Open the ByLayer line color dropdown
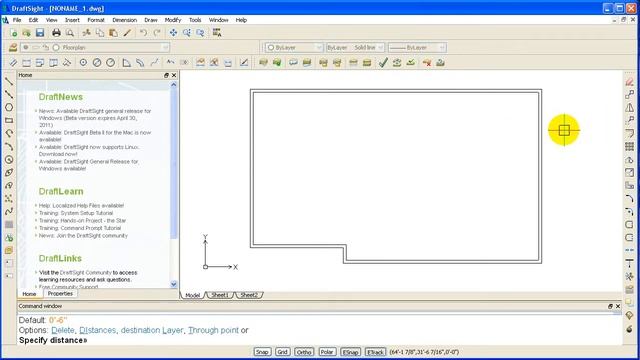The width and height of the screenshot is (640, 360). pyautogui.click(x=319, y=47)
